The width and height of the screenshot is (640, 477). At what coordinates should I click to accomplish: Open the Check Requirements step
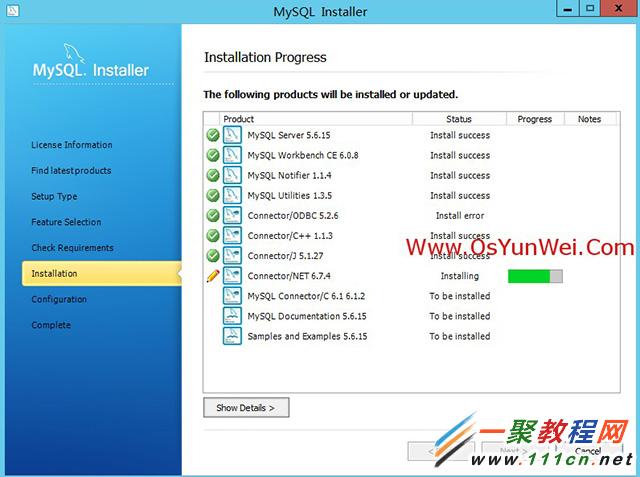(73, 248)
